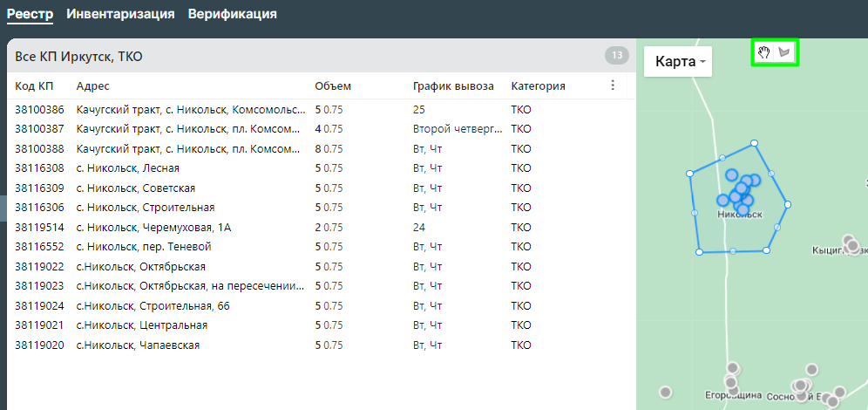This screenshot has height=410, width=868.
Task: Select the hand pan tool on map
Action: point(763,53)
